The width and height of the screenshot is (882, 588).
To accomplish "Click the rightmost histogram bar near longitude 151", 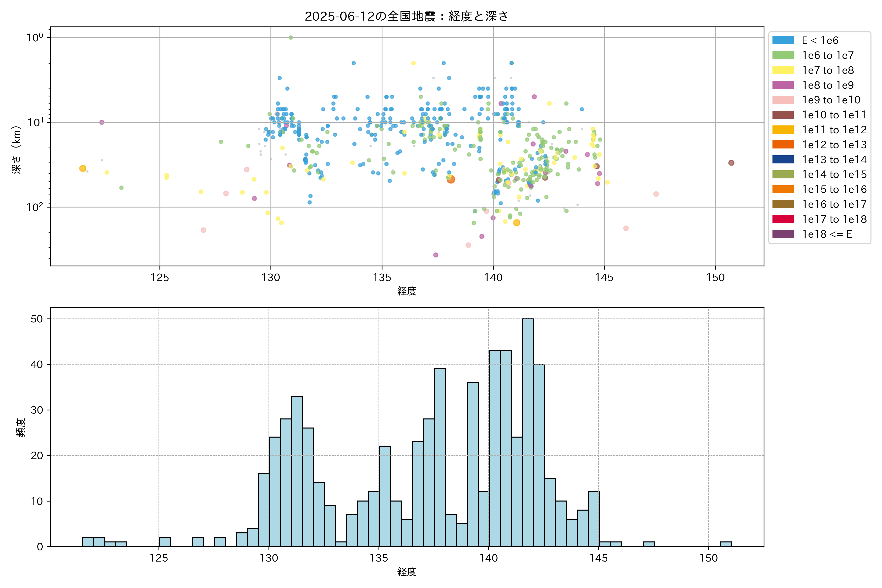I will point(725,544).
